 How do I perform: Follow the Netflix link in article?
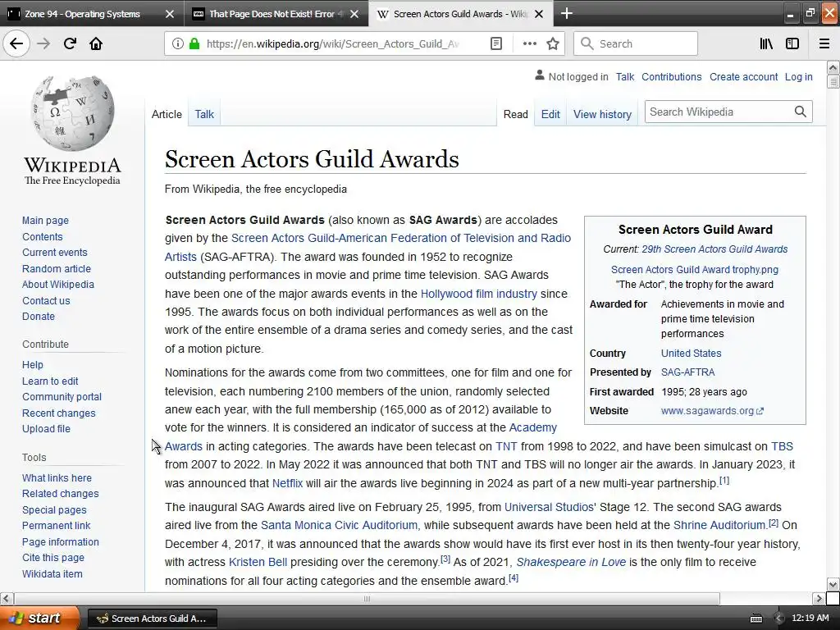(x=287, y=483)
